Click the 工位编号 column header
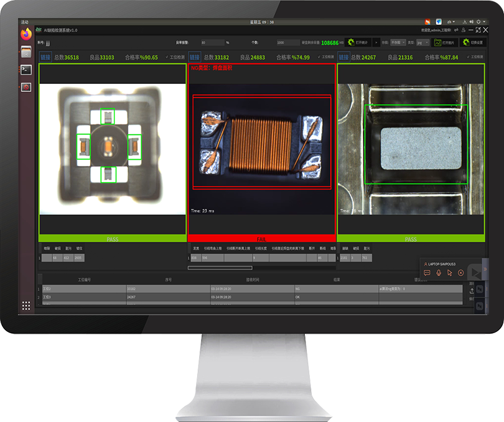This screenshot has height=422, width=504. [84, 280]
